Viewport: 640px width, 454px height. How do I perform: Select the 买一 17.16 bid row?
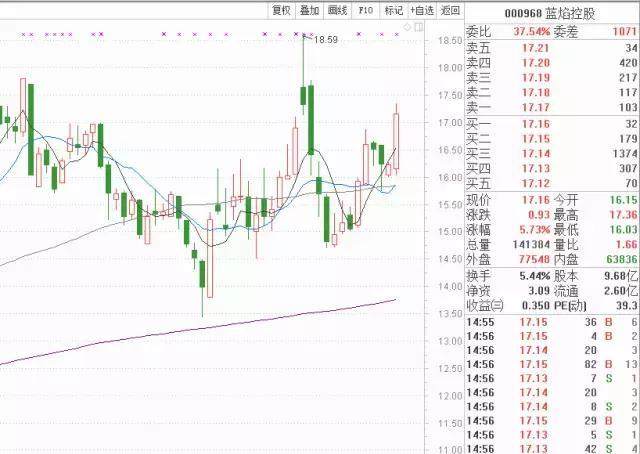click(x=552, y=124)
